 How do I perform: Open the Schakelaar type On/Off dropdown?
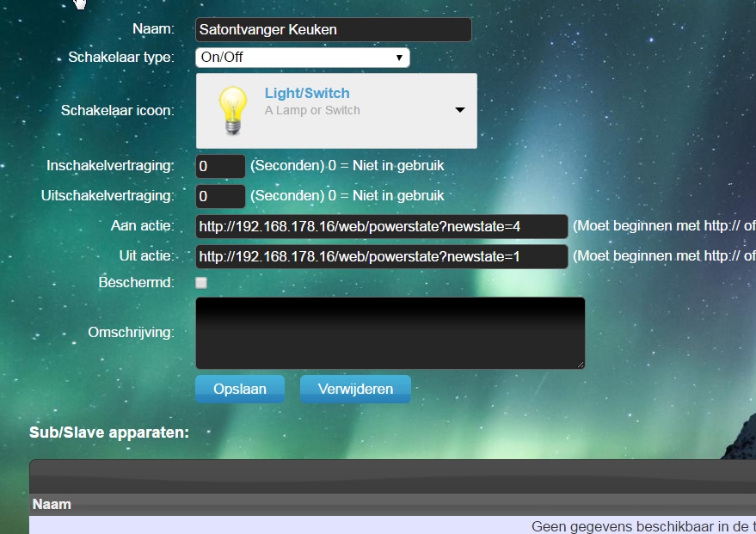click(x=302, y=58)
